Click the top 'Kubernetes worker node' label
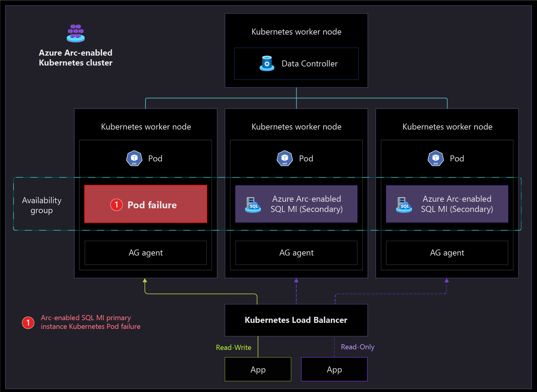 pyautogui.click(x=296, y=32)
